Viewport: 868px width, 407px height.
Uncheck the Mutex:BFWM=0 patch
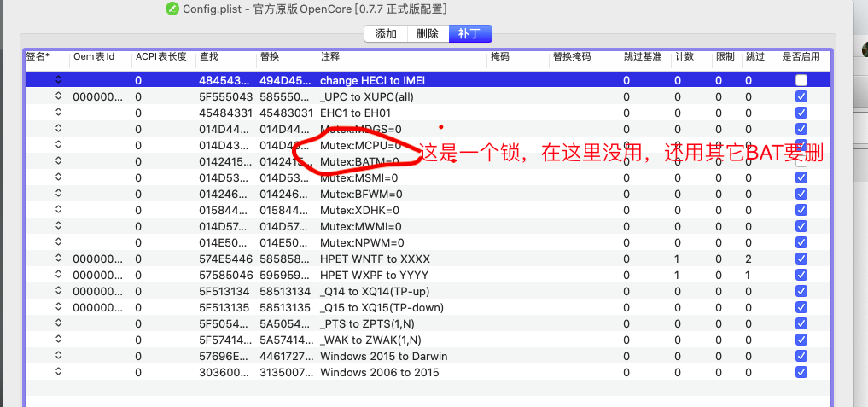(801, 194)
